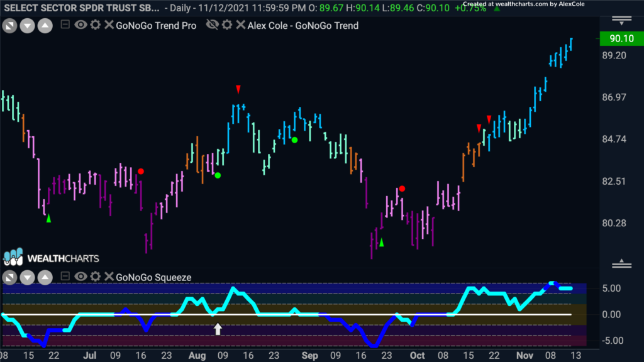Click the Alex Cole - GoNoGo Trend label

303,25
